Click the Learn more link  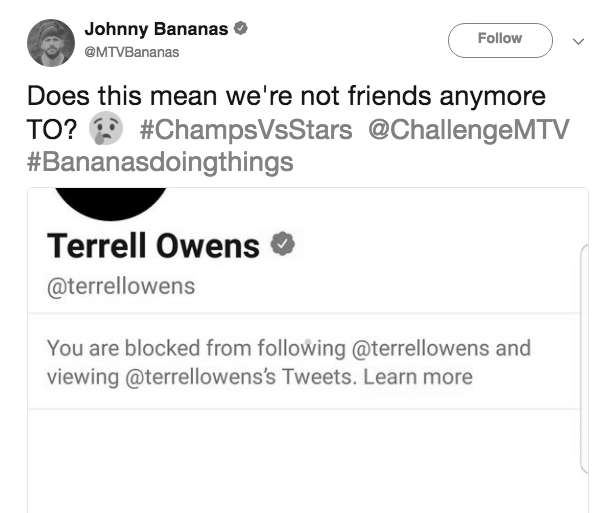(x=418, y=377)
